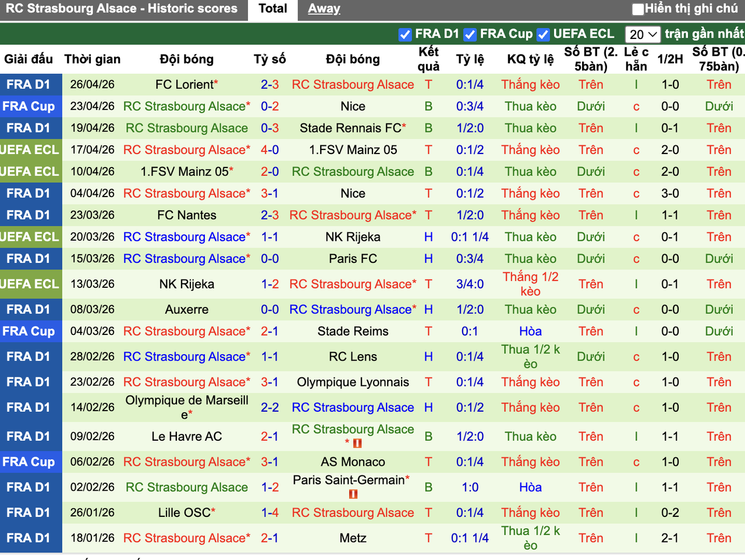Open 1.FSV Mainz 05 link on 17/04/26
Screen dimensions: 745x560
coord(353,150)
